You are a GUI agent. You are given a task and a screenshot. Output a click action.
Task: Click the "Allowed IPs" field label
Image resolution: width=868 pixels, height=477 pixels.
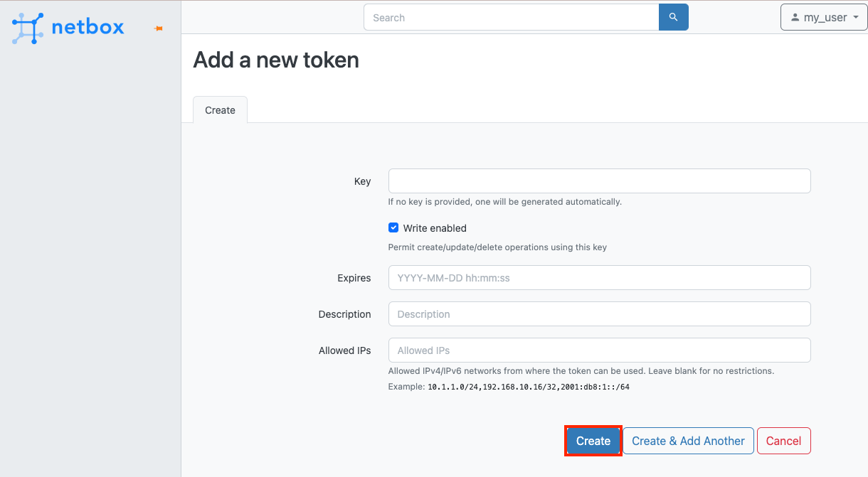tap(345, 350)
